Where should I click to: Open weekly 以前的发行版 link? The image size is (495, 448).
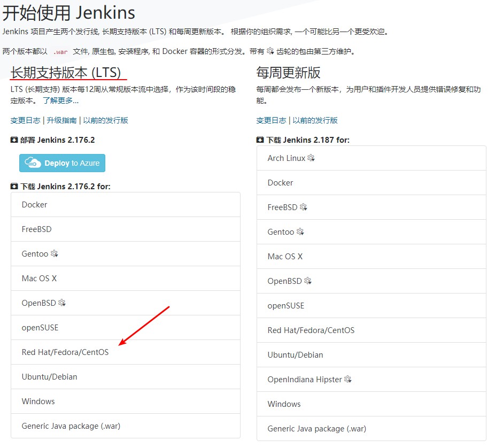tap(315, 120)
